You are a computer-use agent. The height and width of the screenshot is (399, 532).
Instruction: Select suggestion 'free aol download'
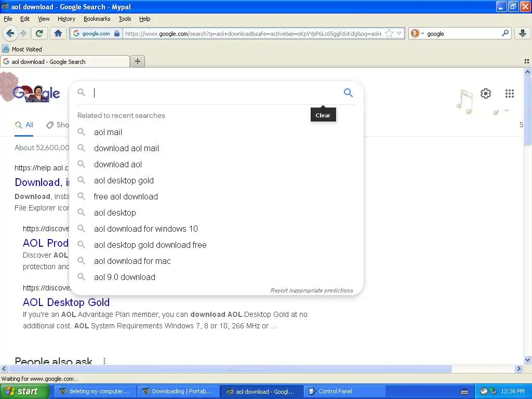point(216,196)
